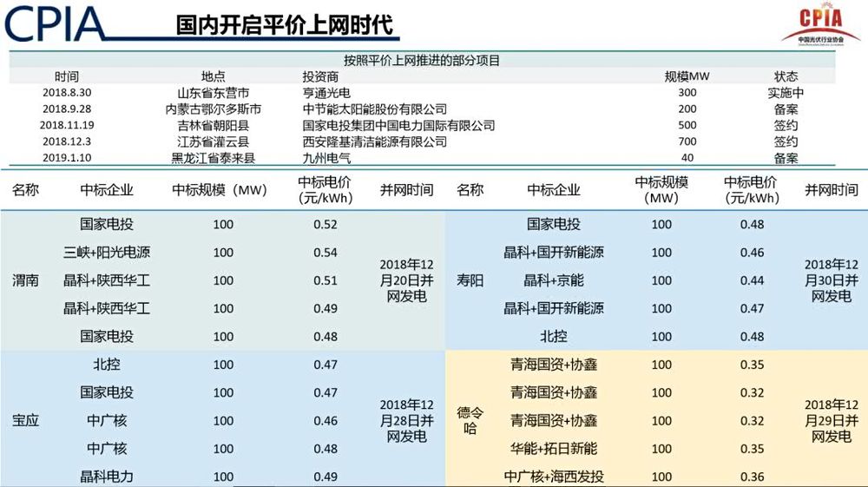The image size is (868, 487).
Task: Click the location 黑龙江省泰来县
Action: click(214, 158)
